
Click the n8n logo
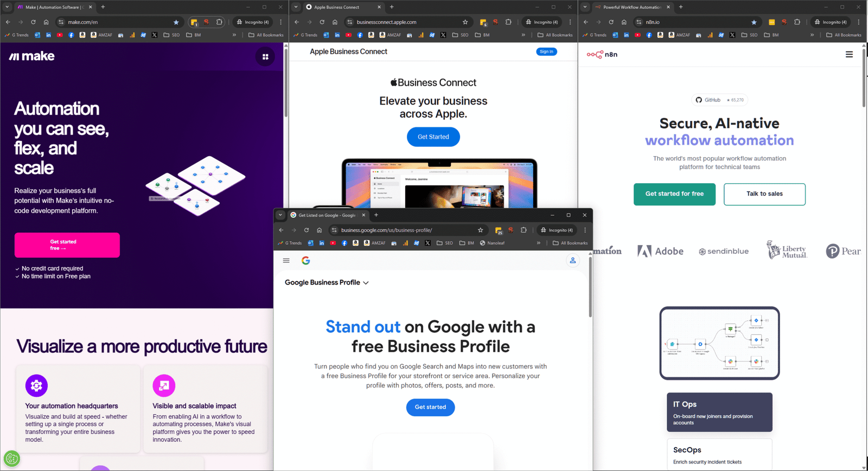(x=602, y=54)
